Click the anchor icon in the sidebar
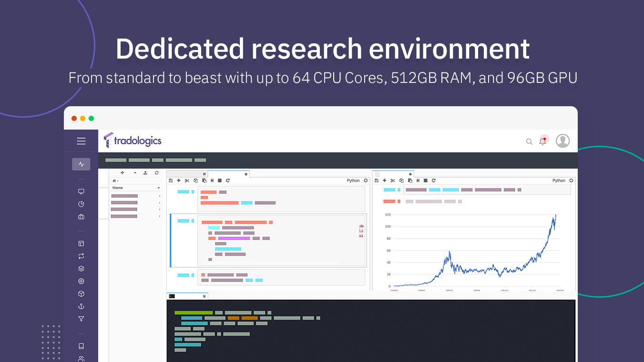The image size is (644, 362). coord(81,306)
